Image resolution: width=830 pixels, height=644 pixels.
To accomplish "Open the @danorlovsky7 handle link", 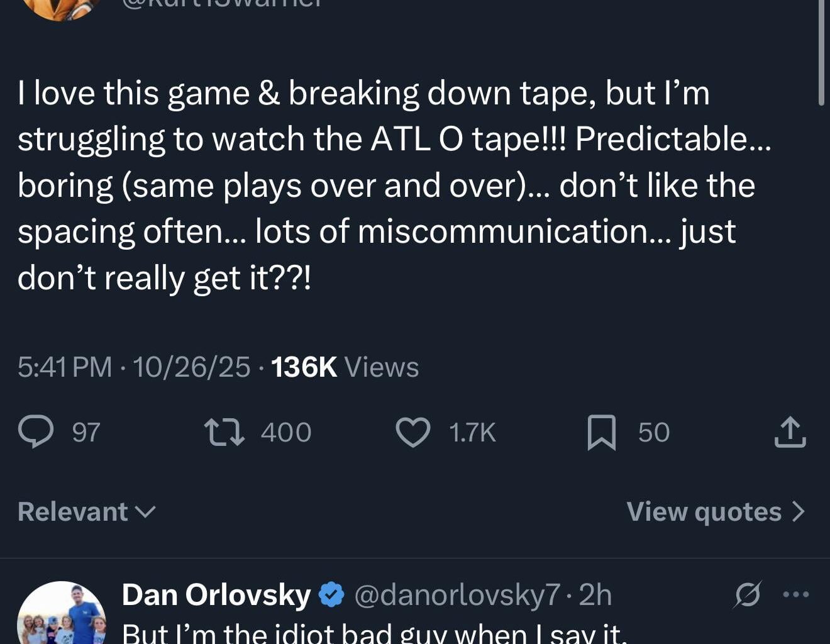I will pyautogui.click(x=457, y=595).
